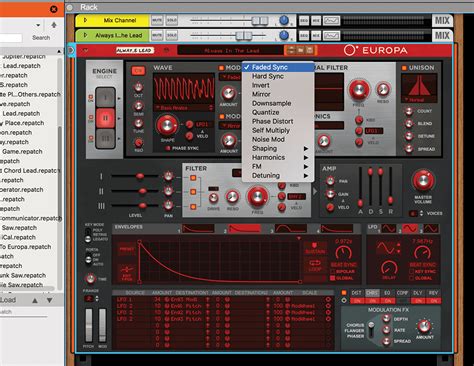The height and width of the screenshot is (366, 474).
Task: Select envelope 4 curve thumbnail
Action: 337,228
